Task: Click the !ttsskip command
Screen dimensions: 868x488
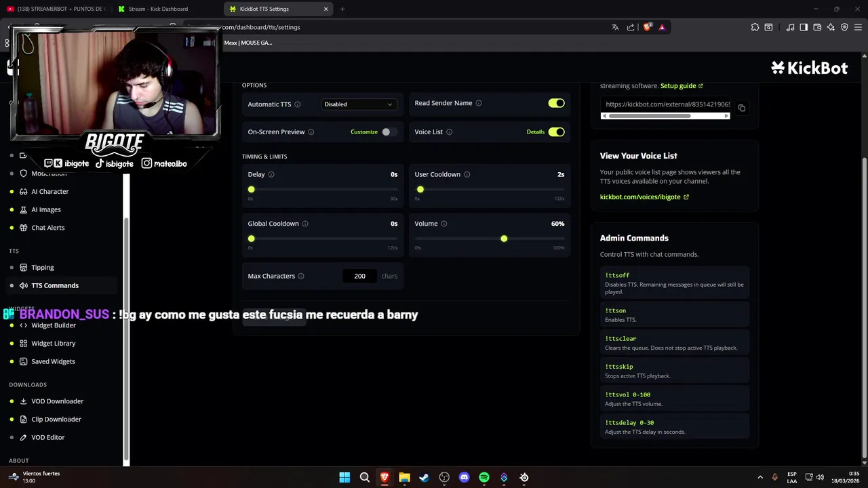Action: [x=674, y=371]
